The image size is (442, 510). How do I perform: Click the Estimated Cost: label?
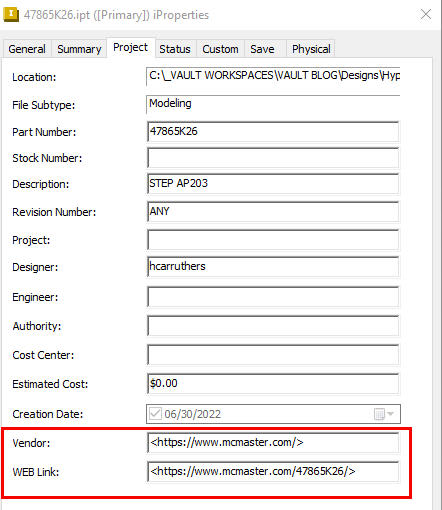tap(50, 384)
